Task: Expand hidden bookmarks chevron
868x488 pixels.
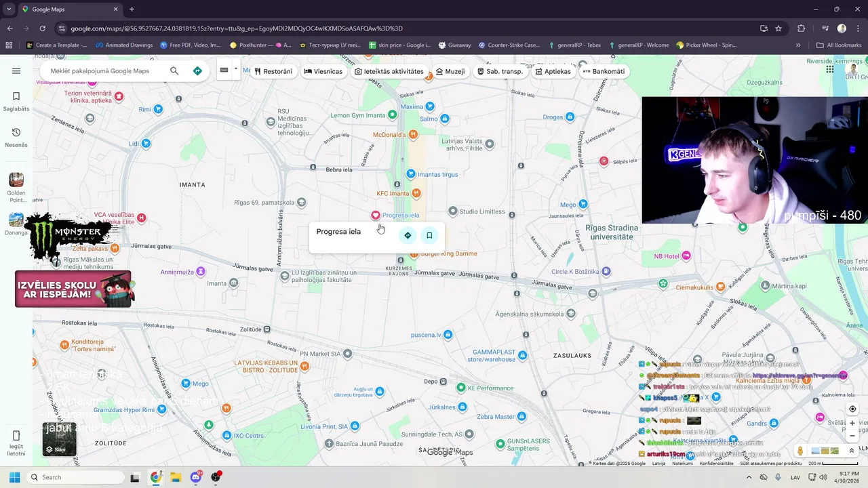Action: [798, 45]
